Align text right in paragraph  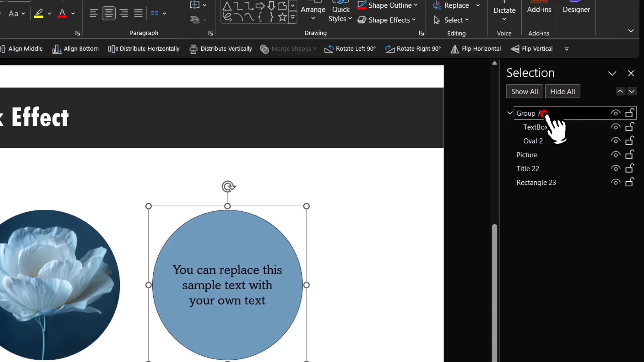pyautogui.click(x=123, y=13)
